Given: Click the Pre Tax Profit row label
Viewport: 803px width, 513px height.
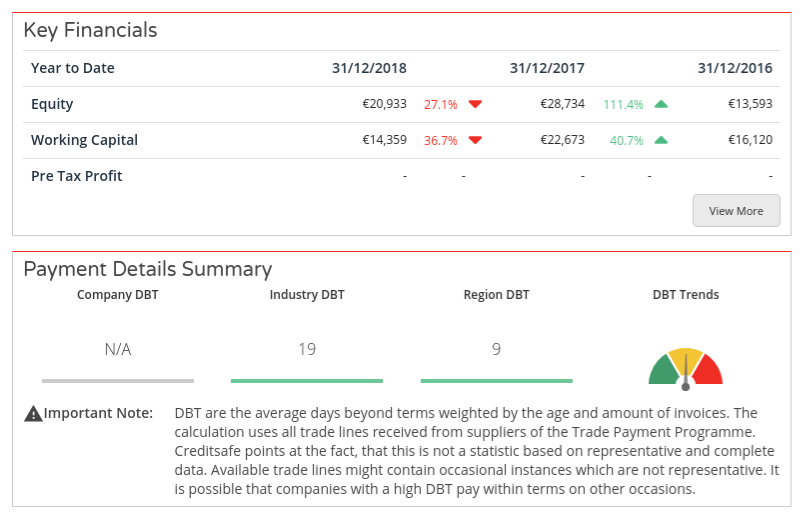Looking at the screenshot, I should pyautogui.click(x=76, y=176).
